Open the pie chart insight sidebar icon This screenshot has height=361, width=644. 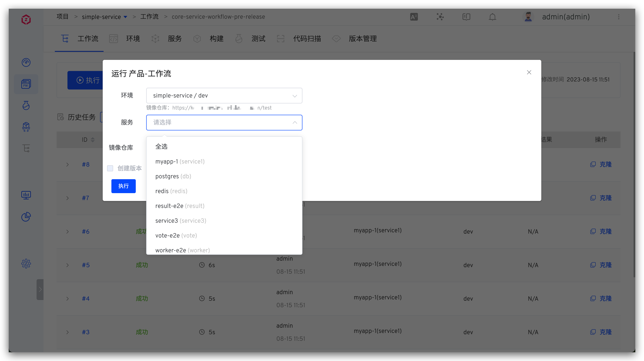[26, 217]
